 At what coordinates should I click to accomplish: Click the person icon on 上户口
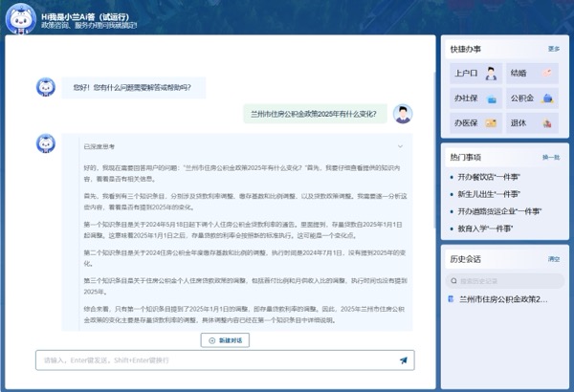(491, 74)
